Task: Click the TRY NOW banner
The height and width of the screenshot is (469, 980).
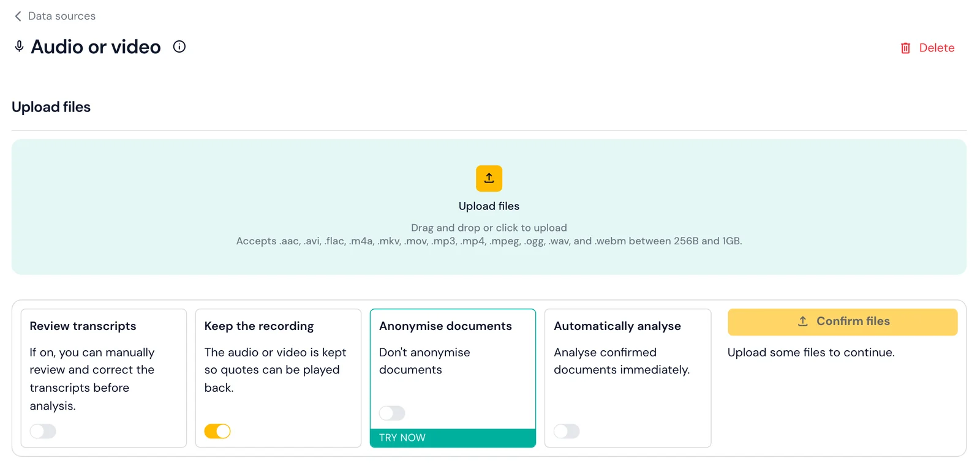Action: point(453,438)
